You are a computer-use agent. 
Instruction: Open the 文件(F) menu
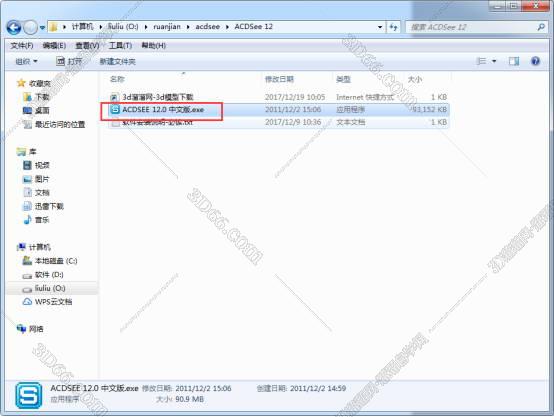[22, 46]
